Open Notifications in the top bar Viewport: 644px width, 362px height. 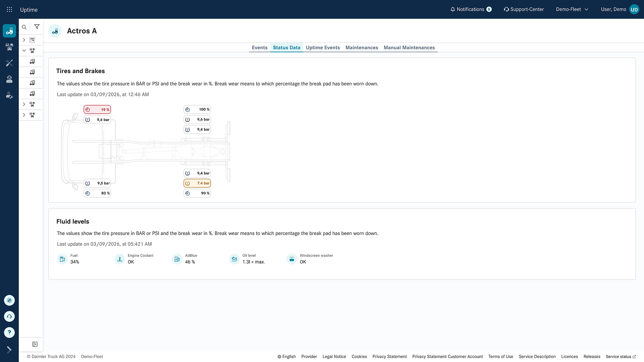[471, 9]
